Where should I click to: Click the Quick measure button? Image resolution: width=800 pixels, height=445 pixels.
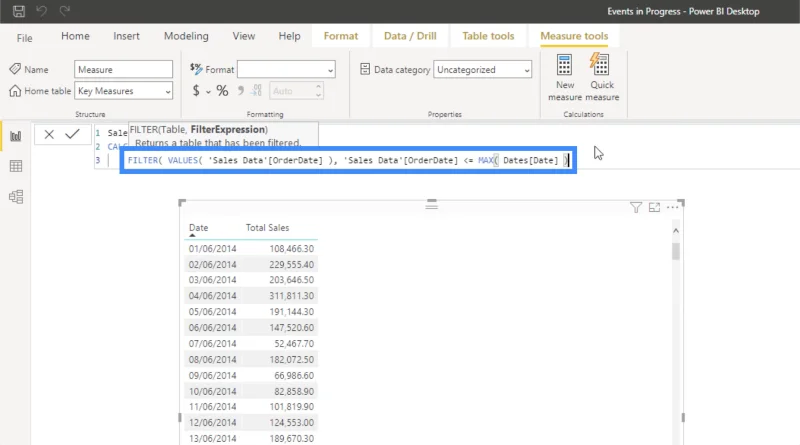click(602, 78)
